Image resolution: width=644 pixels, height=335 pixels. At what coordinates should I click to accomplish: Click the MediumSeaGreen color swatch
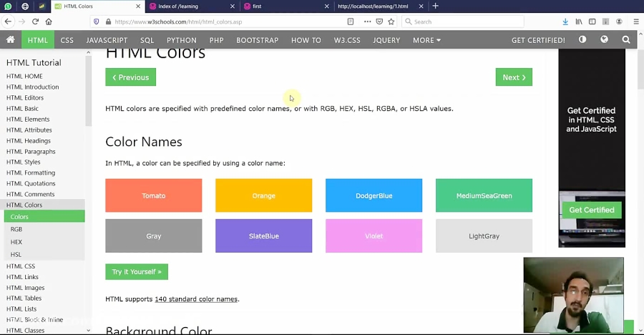click(x=484, y=195)
